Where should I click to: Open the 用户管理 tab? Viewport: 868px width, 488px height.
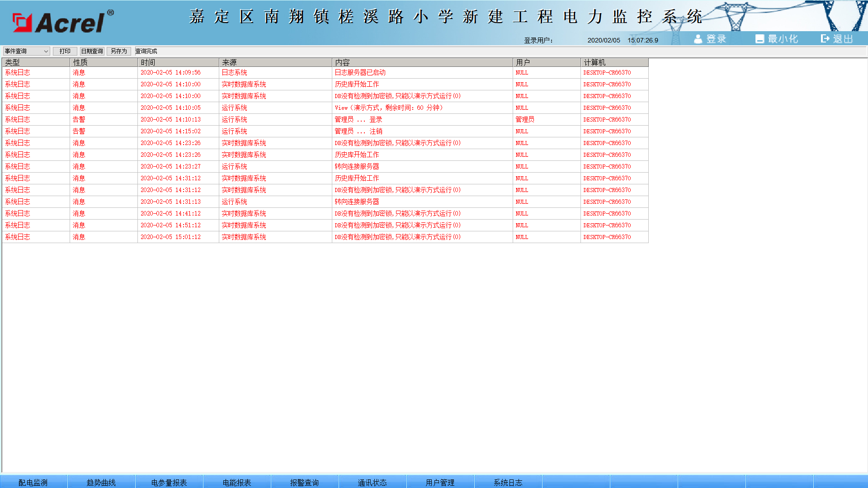[440, 482]
